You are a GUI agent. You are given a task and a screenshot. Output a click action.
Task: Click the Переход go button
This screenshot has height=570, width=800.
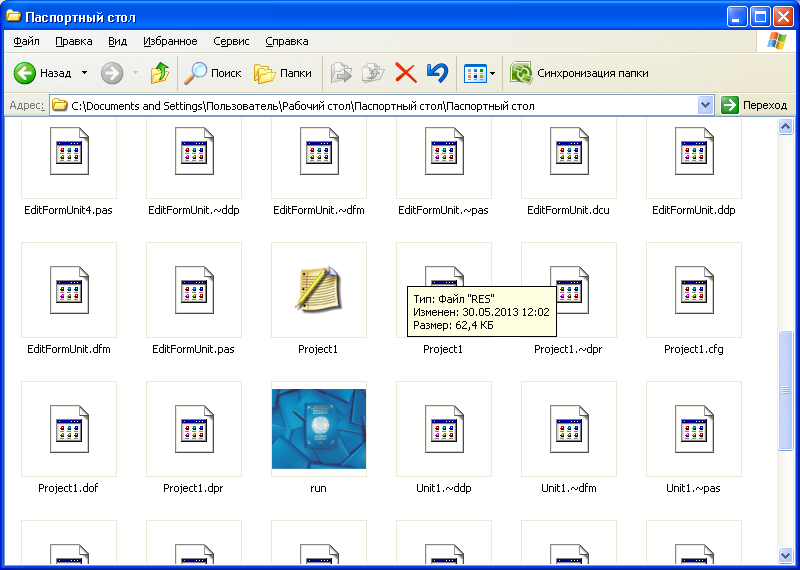pos(755,105)
